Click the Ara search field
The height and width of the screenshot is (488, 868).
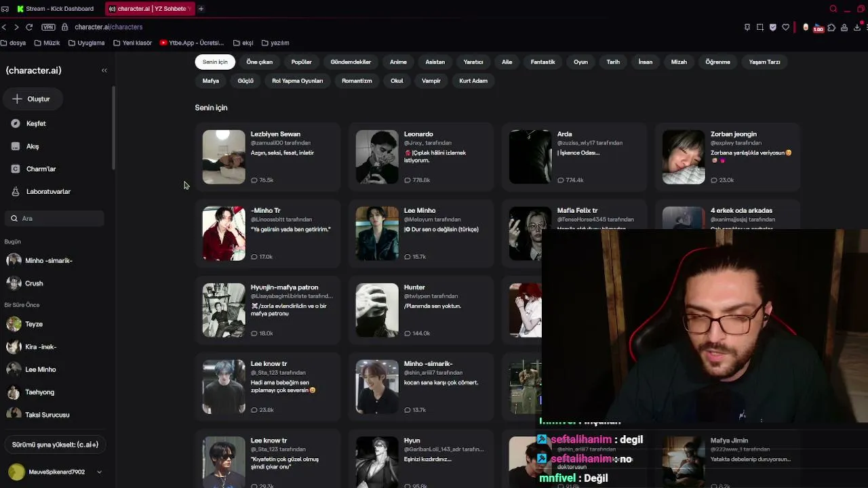point(56,218)
